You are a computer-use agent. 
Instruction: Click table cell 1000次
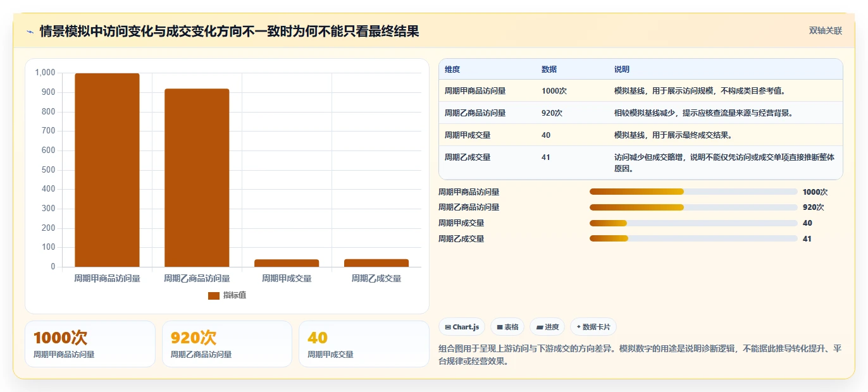pos(554,91)
